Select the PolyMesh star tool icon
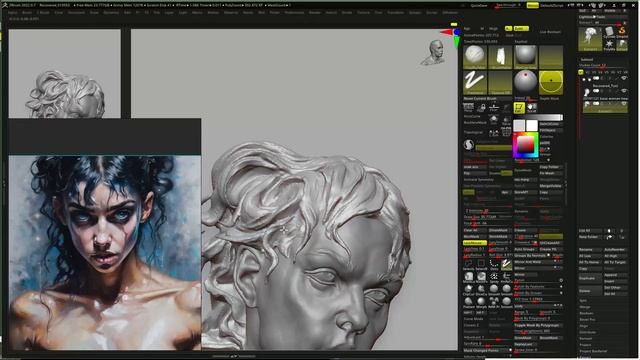Viewport: 640px width, 360px height. point(609,44)
